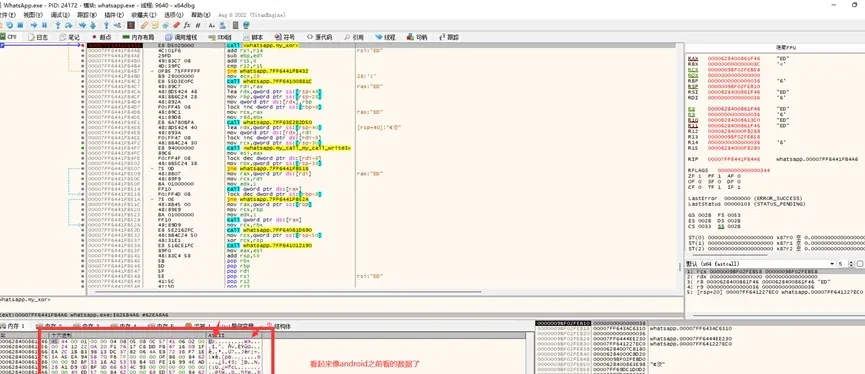865x374 pixels.
Task: Click the Pause toolbar icon
Action: coord(44,25)
